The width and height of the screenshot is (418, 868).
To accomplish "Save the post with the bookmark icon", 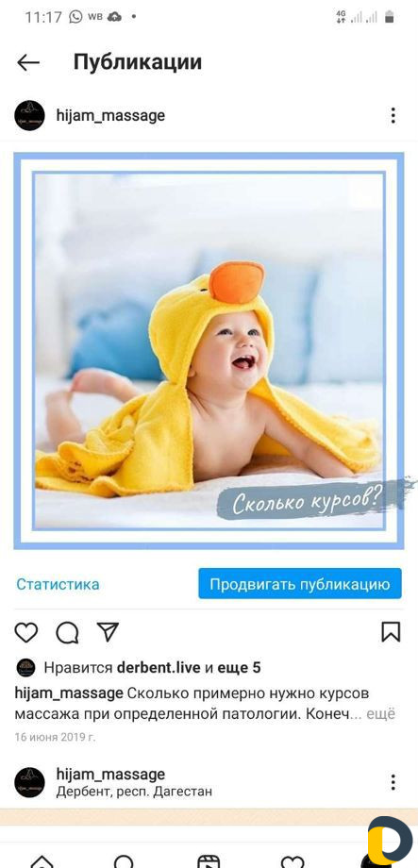I will pos(391,632).
